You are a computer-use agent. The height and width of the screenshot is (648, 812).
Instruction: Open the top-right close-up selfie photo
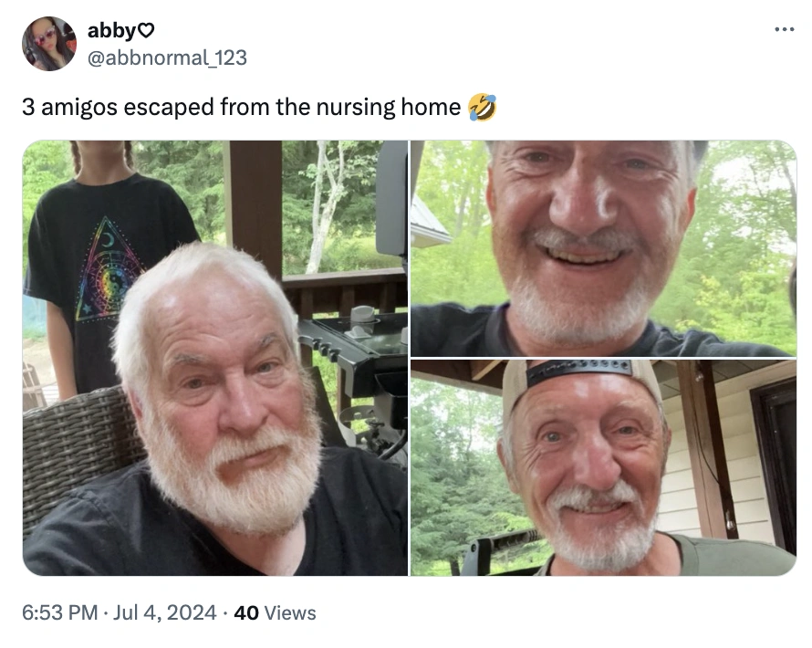pos(602,247)
